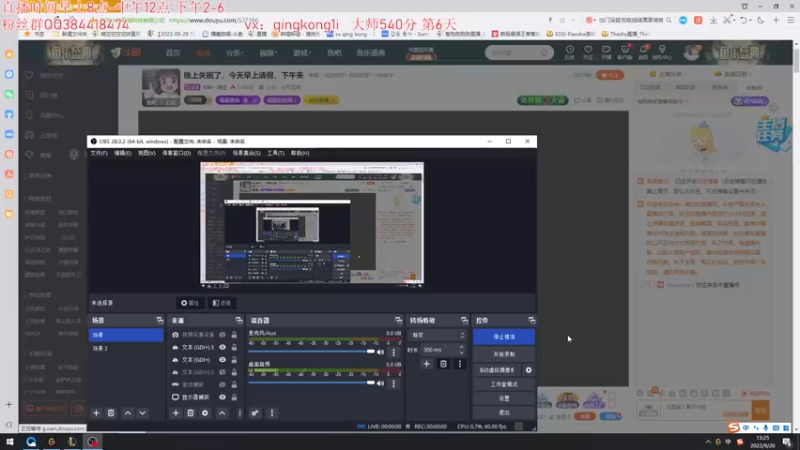Open the 帮助(H) menu in OBS
This screenshot has height=450, width=800.
pyautogui.click(x=300, y=153)
